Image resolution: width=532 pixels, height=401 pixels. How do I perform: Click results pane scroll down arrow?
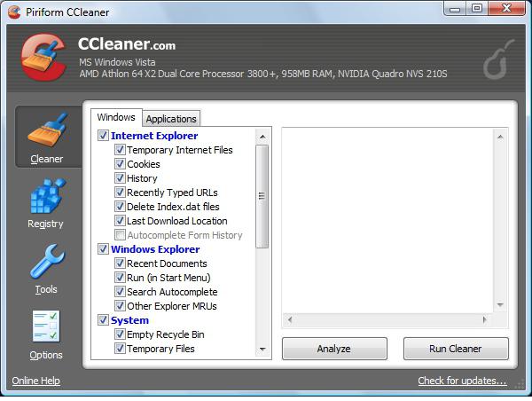point(500,304)
